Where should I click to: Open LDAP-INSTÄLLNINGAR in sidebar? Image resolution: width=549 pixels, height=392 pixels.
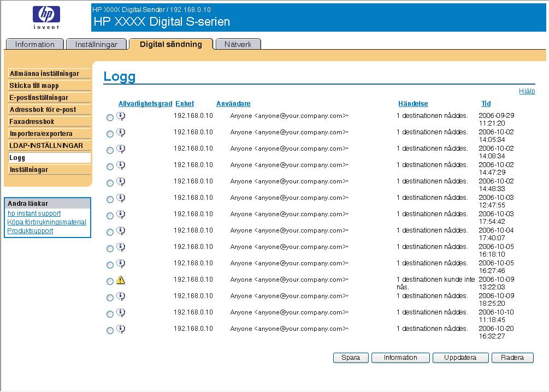[49, 146]
